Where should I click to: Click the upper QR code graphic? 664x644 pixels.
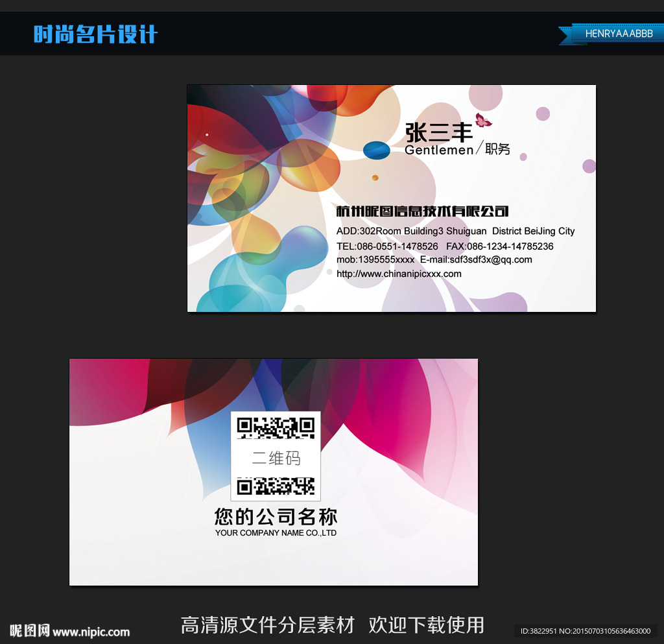click(276, 428)
